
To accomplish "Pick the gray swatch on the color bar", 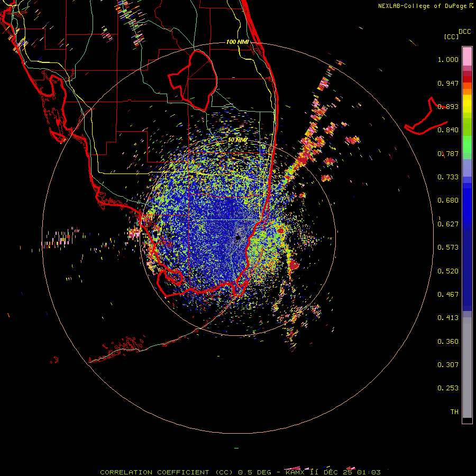I will coord(467,368).
